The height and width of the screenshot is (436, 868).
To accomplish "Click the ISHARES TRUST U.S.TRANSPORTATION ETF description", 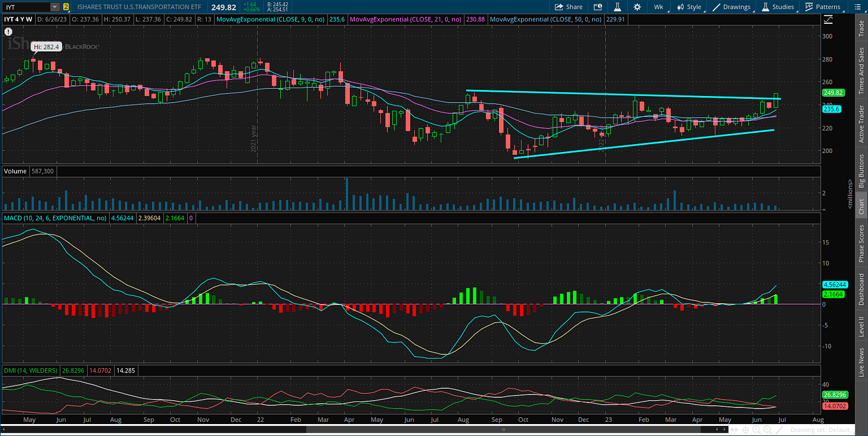I will (x=141, y=7).
